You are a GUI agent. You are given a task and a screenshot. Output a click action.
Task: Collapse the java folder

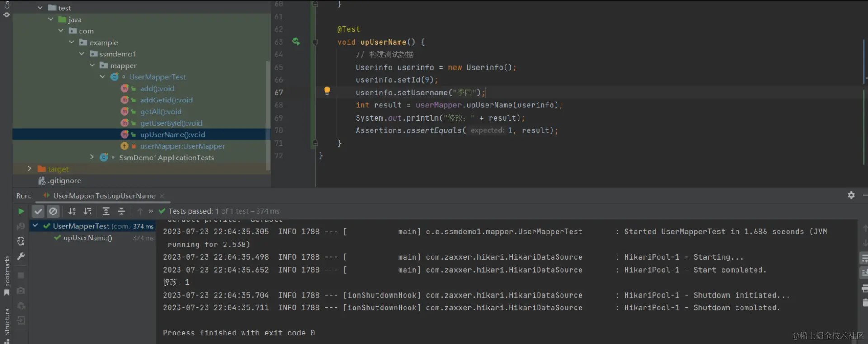(51, 19)
